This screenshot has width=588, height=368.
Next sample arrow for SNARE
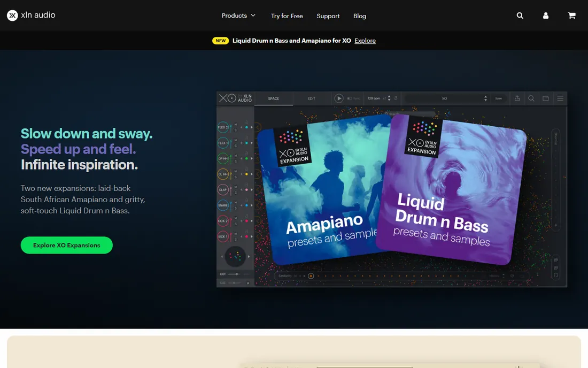tap(252, 205)
